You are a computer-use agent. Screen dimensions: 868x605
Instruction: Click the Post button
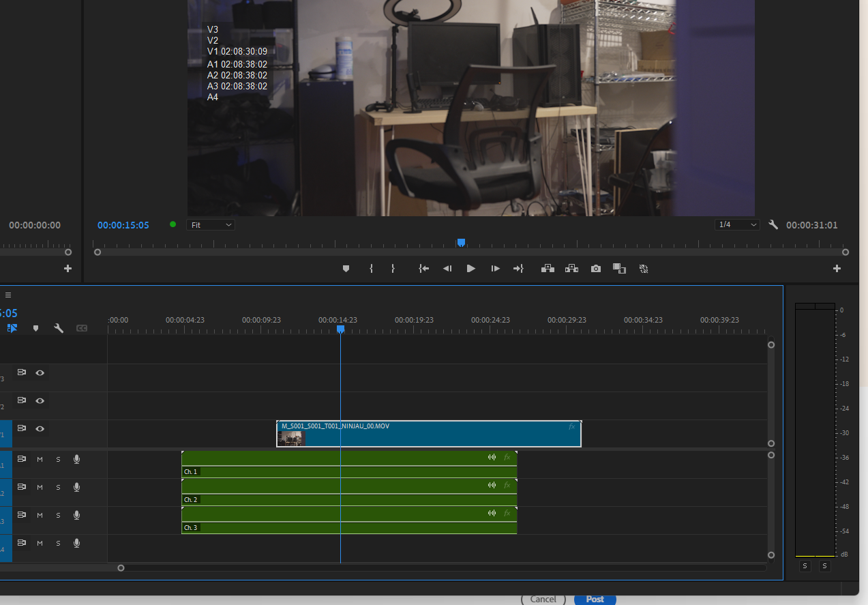point(595,599)
